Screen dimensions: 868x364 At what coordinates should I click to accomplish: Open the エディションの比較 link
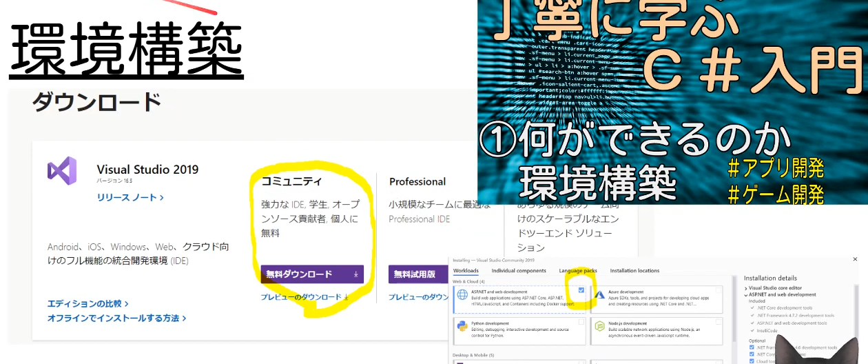point(88,303)
